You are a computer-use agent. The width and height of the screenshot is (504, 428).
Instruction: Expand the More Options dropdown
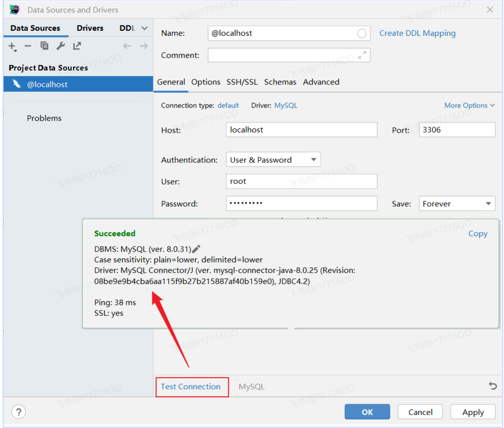click(x=469, y=105)
